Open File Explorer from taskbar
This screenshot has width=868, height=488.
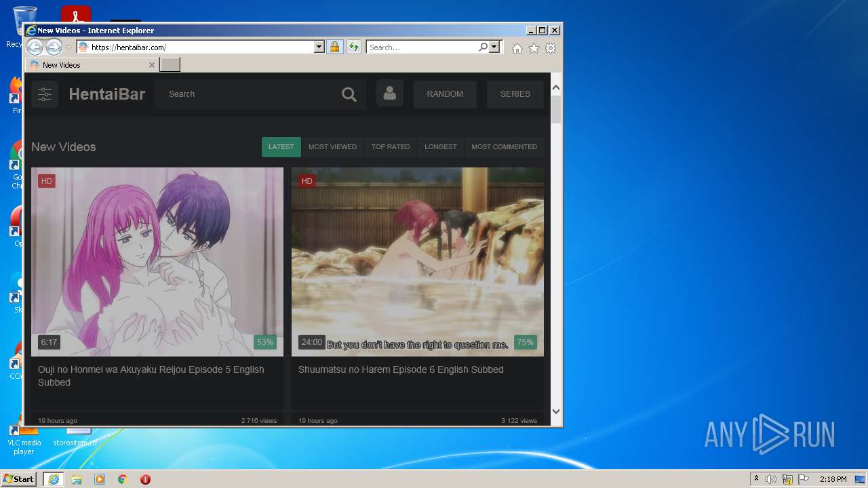coord(77,479)
